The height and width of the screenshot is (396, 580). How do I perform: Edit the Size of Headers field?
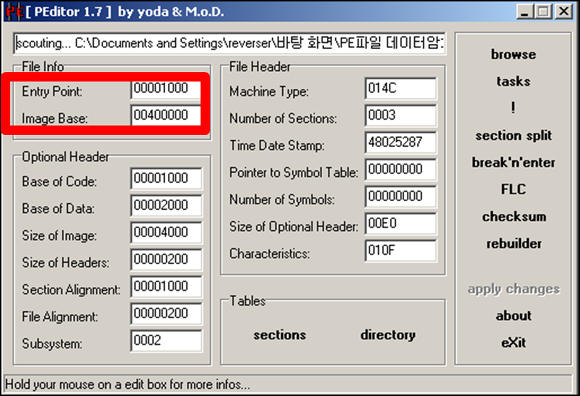pos(166,260)
